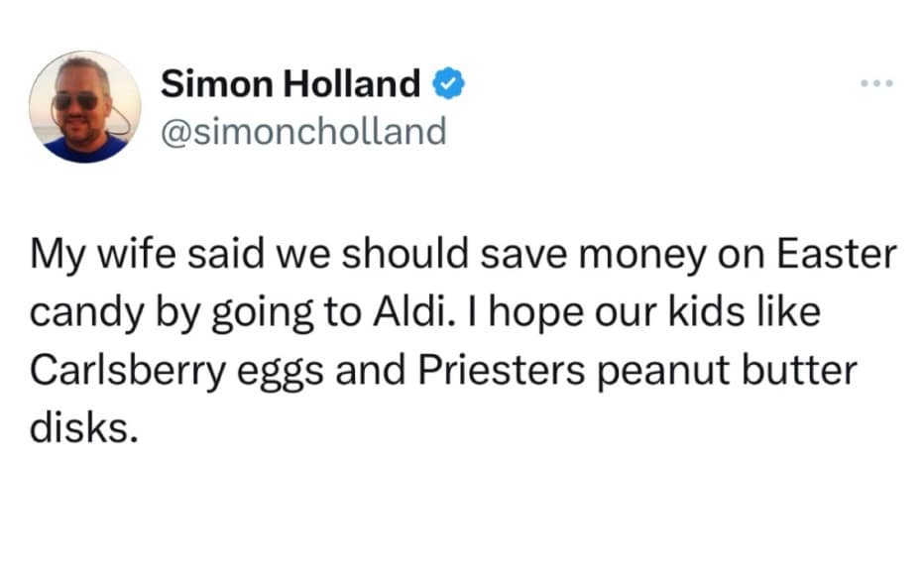This screenshot has width=924, height=583.
Task: Open Simon Holland's profile picture
Action: 84,107
